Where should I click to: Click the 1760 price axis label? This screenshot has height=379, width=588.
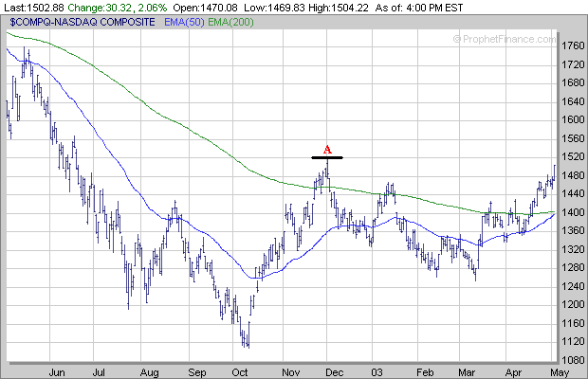coord(573,45)
